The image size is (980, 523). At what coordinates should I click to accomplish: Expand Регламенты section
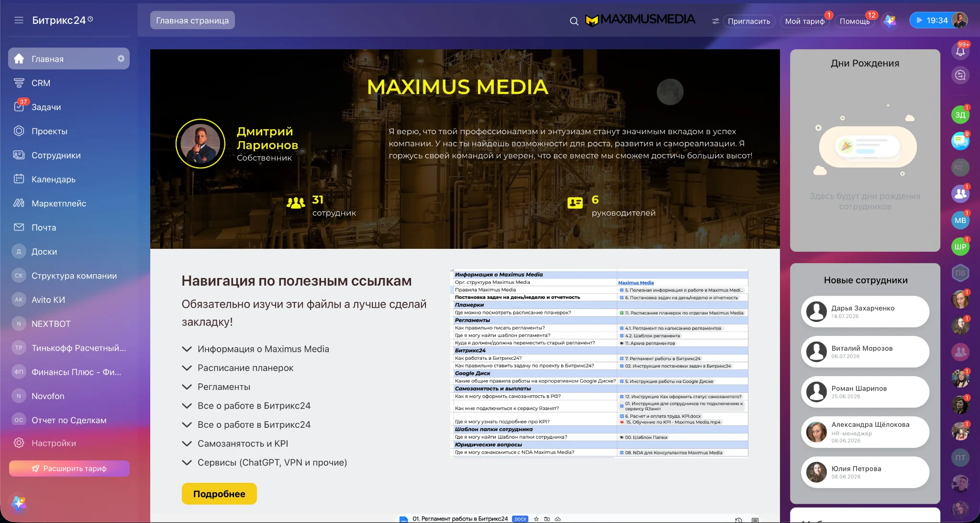[216, 387]
